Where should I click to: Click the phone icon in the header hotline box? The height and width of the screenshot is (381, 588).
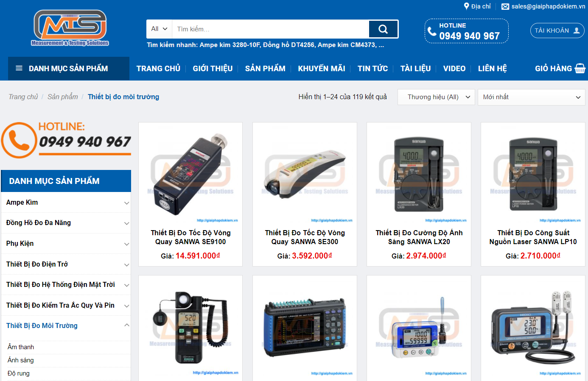click(x=432, y=31)
